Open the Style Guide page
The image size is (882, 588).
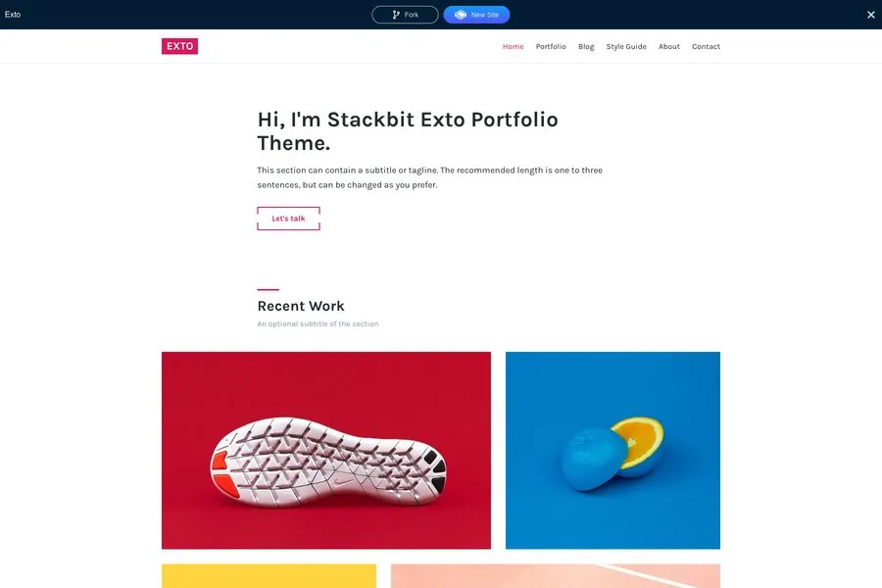coord(626,47)
